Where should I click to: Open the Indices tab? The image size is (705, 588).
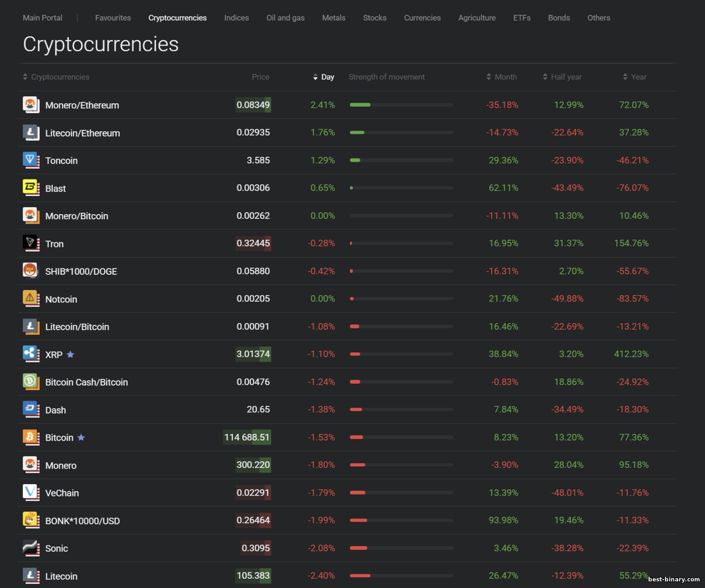[236, 18]
